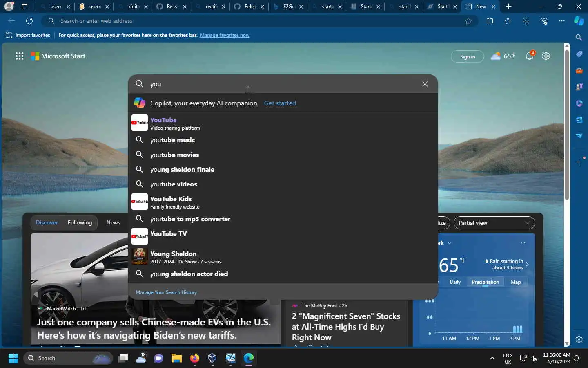Open the Favorites list
Image resolution: width=588 pixels, height=368 pixels.
508,21
